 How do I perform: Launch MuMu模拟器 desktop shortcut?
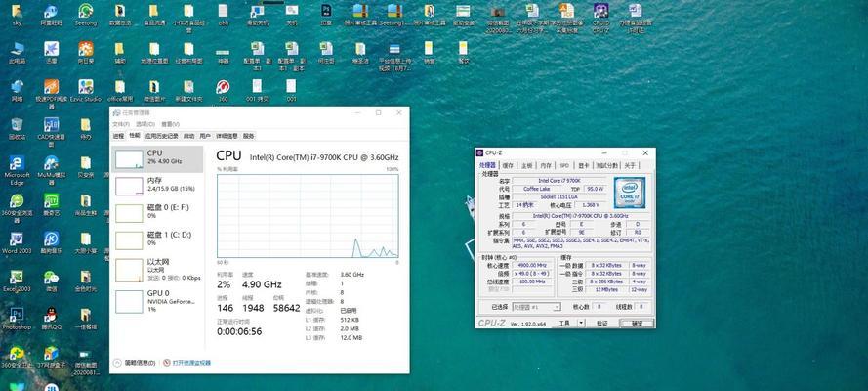tap(51, 170)
